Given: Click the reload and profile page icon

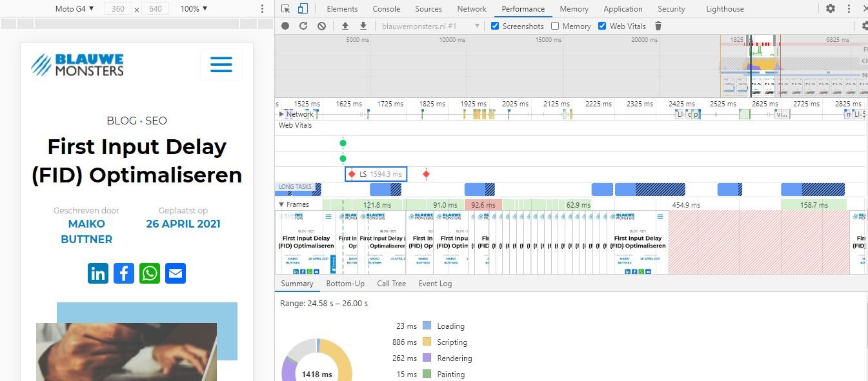Looking at the screenshot, I should click(303, 26).
